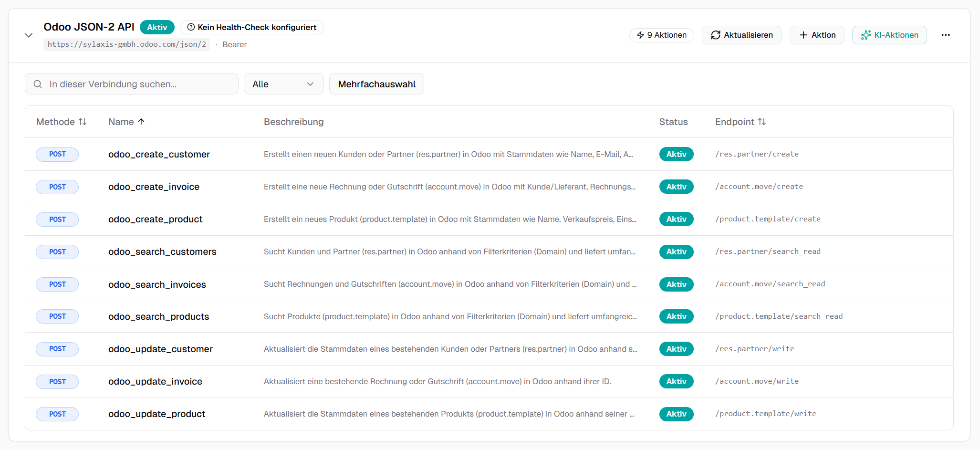This screenshot has height=450, width=980.
Task: Add a new action with + Aktion
Action: (x=817, y=35)
